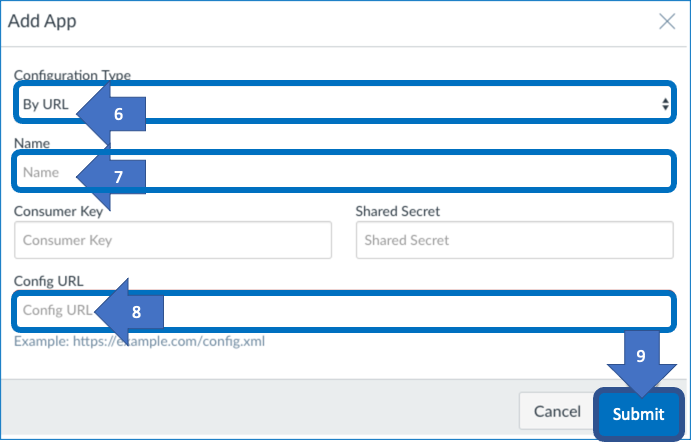Click the Name field label
Screen dimensions: 691x442
(32, 143)
